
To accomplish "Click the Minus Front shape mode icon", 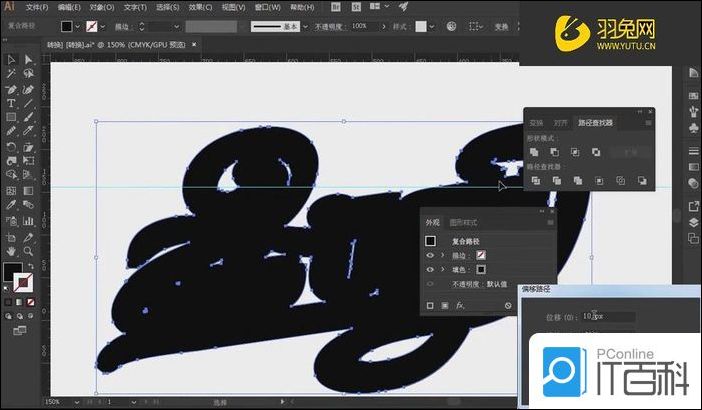I will click(x=555, y=151).
